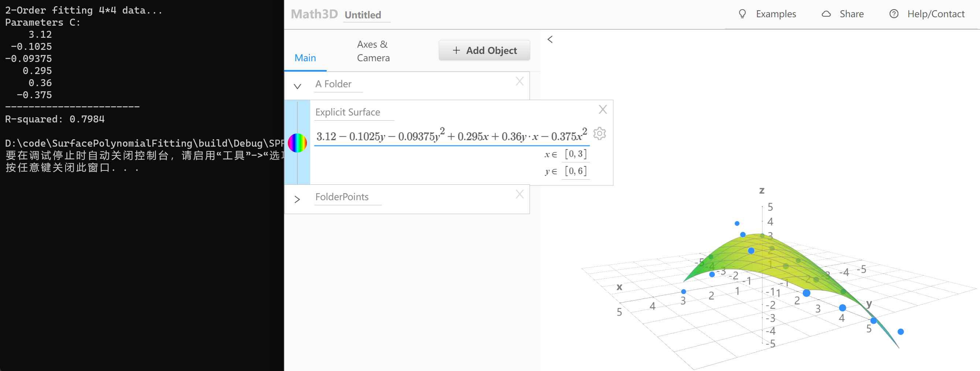Rename the A Folder label
980x371 pixels.
338,84
